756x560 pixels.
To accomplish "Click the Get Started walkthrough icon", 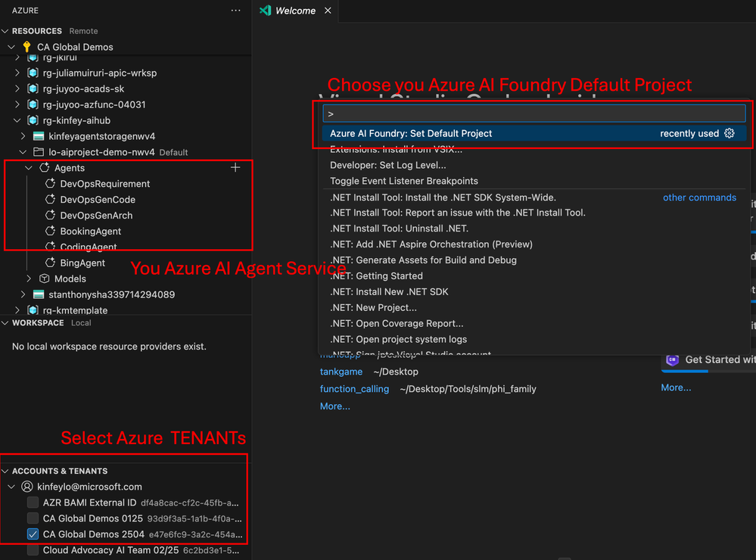I will coord(673,359).
